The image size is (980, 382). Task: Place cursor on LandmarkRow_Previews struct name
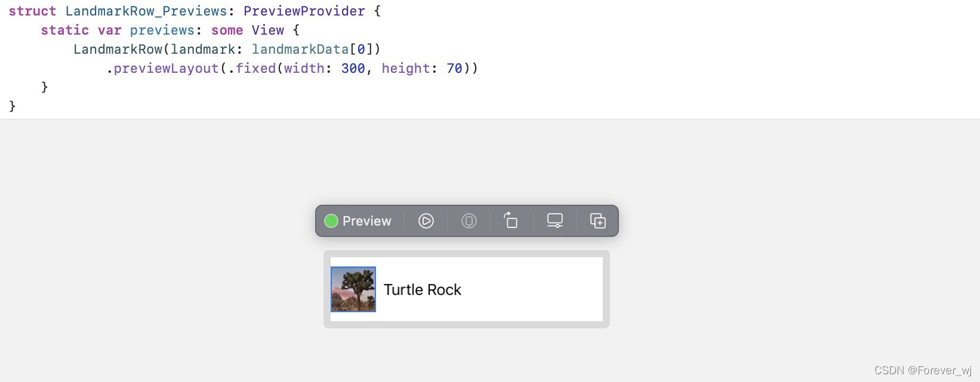[146, 11]
